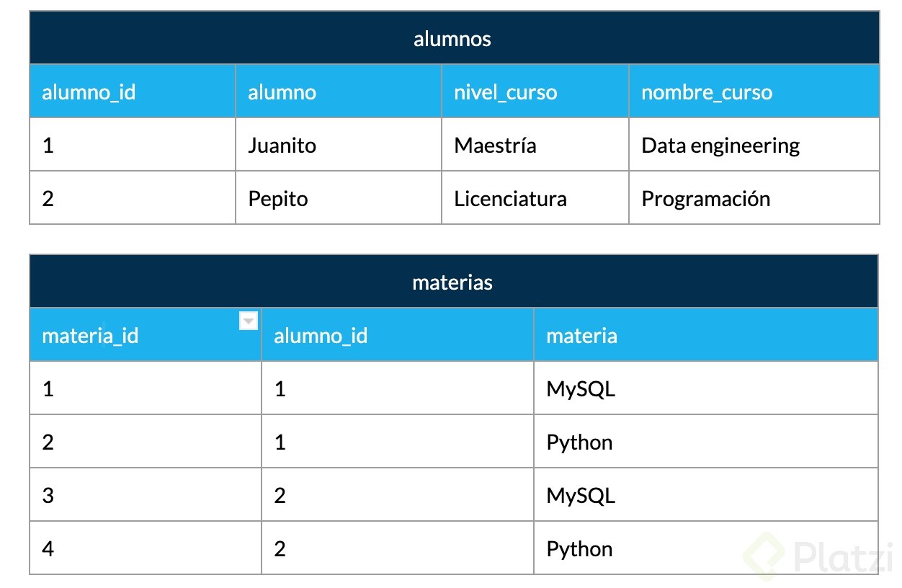Click the alumno_id header in alumnos table
The height and width of the screenshot is (588, 902).
click(89, 92)
